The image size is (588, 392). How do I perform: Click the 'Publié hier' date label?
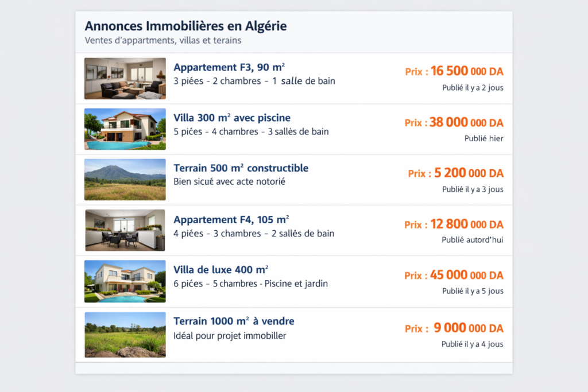pyautogui.click(x=483, y=138)
